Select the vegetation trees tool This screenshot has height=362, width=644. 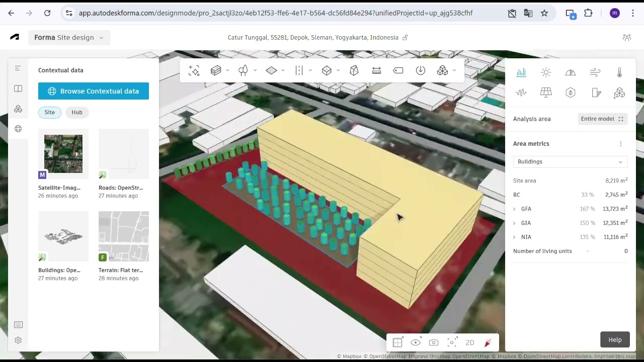point(243,71)
